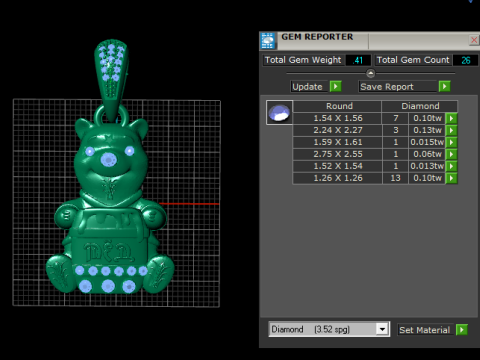Click the count cell showing 13
Image resolution: width=480 pixels, height=360 pixels.
click(395, 178)
